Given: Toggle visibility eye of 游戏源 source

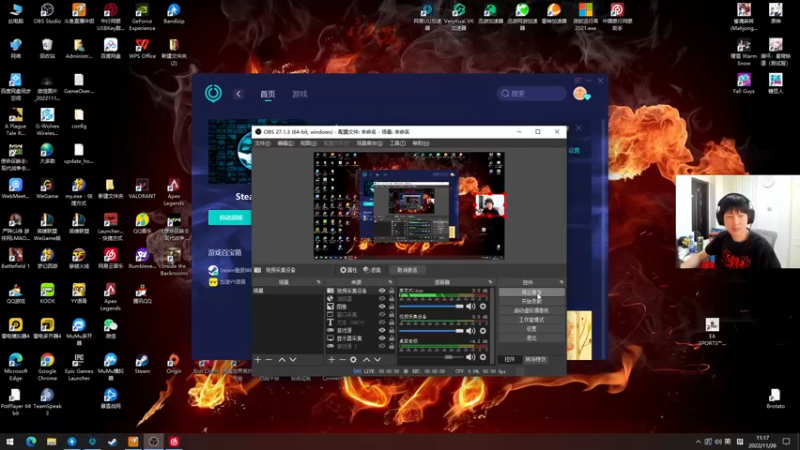Looking at the screenshot, I should (382, 330).
